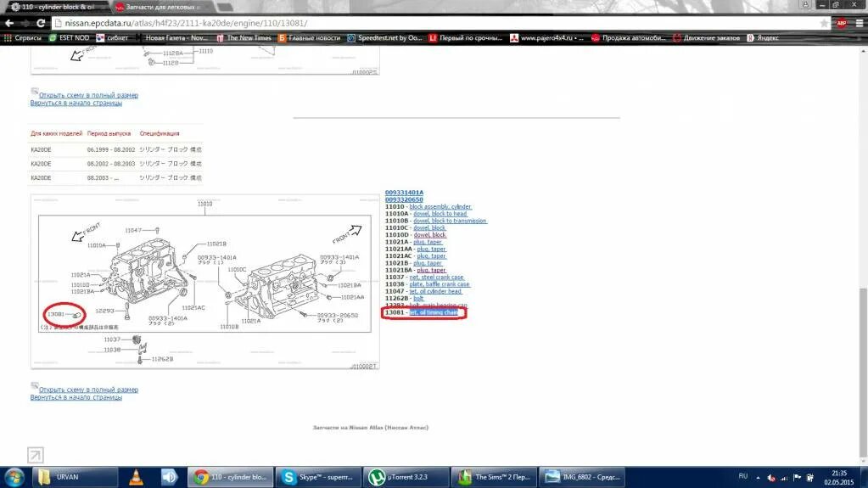Select KA20DE 06.1999 - 08.2002 row
Viewport: 868px width, 488px height.
click(x=116, y=149)
